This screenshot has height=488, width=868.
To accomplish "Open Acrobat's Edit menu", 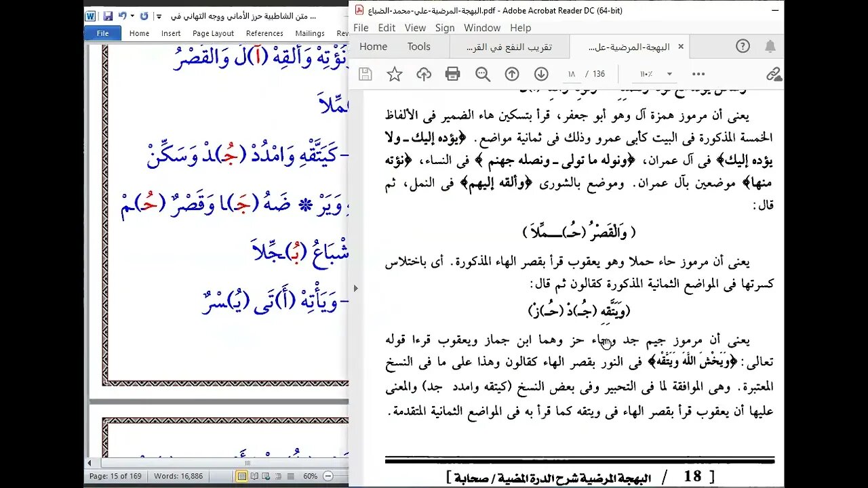I will (x=387, y=28).
